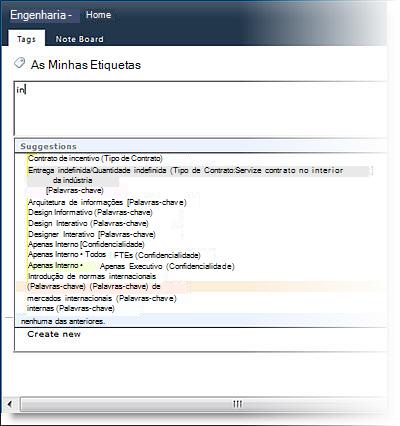Viewport: 400px width, 426px height.
Task: Click the nenhuma das anteriores option
Action: (63, 322)
